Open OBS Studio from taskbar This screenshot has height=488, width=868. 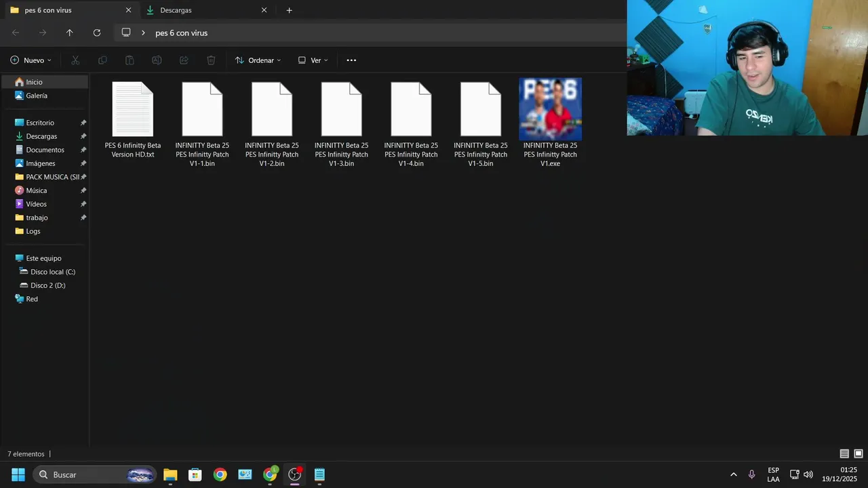point(294,474)
